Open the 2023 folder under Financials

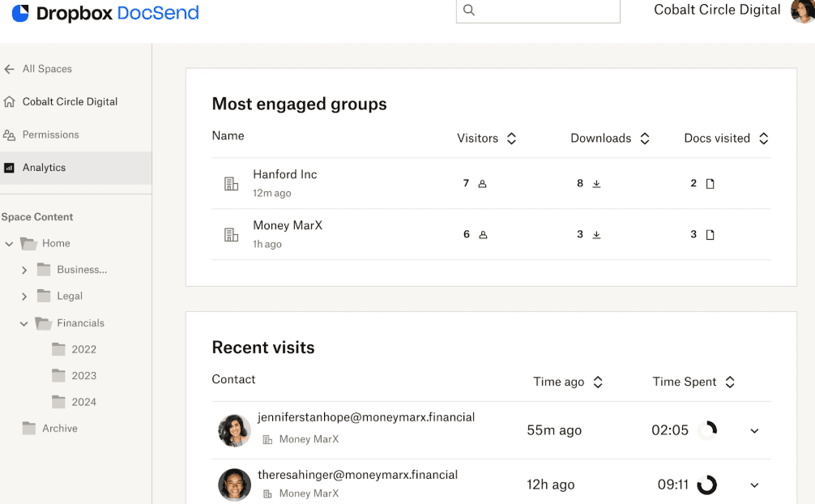[83, 376]
